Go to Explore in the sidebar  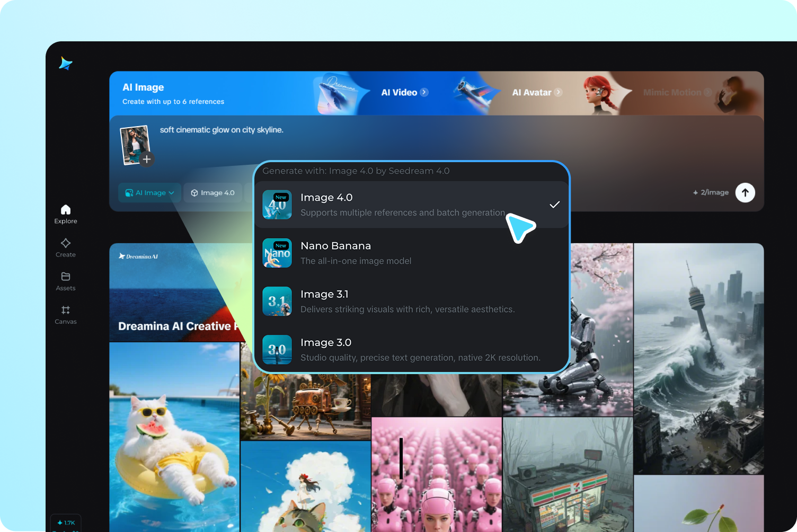pyautogui.click(x=66, y=214)
